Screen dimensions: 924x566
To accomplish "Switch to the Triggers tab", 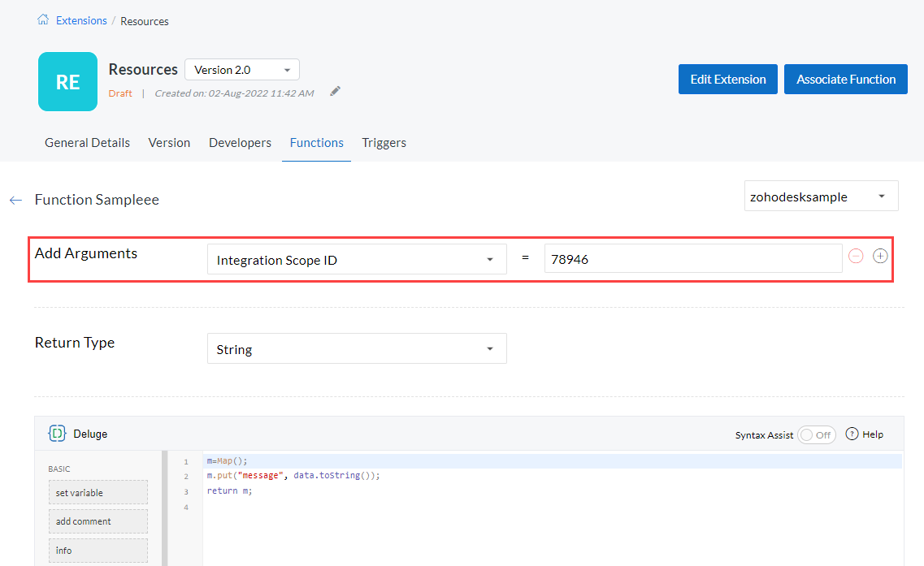I will pyautogui.click(x=384, y=143).
